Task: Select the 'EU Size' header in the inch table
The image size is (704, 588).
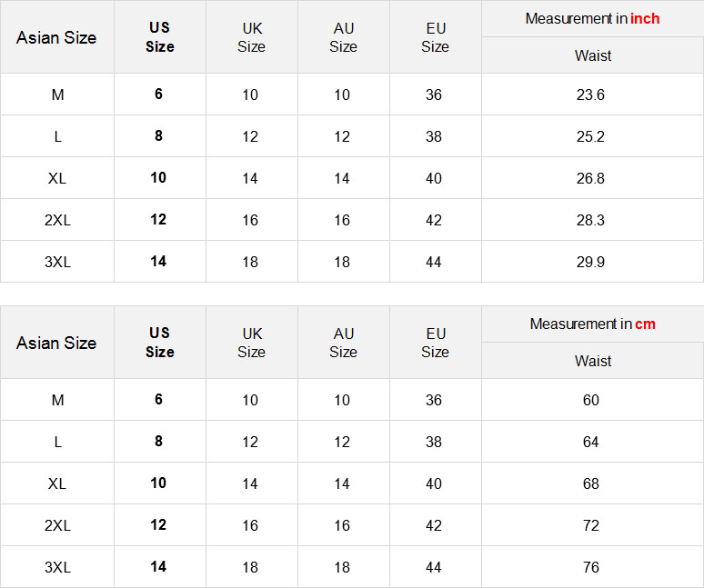Action: point(435,38)
